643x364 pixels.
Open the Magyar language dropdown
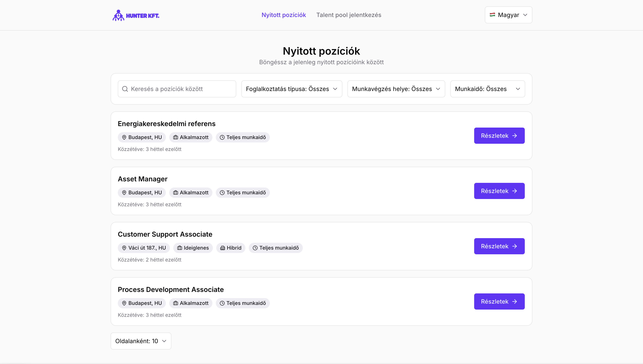coord(508,15)
